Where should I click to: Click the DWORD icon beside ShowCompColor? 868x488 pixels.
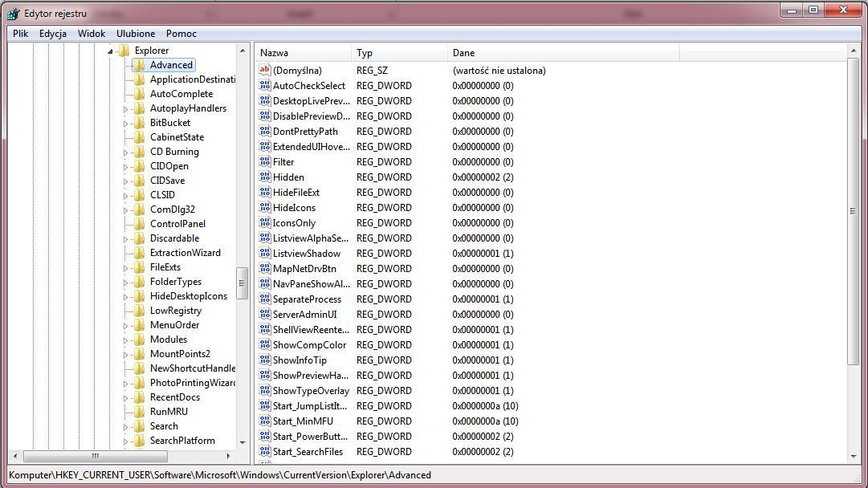[265, 344]
